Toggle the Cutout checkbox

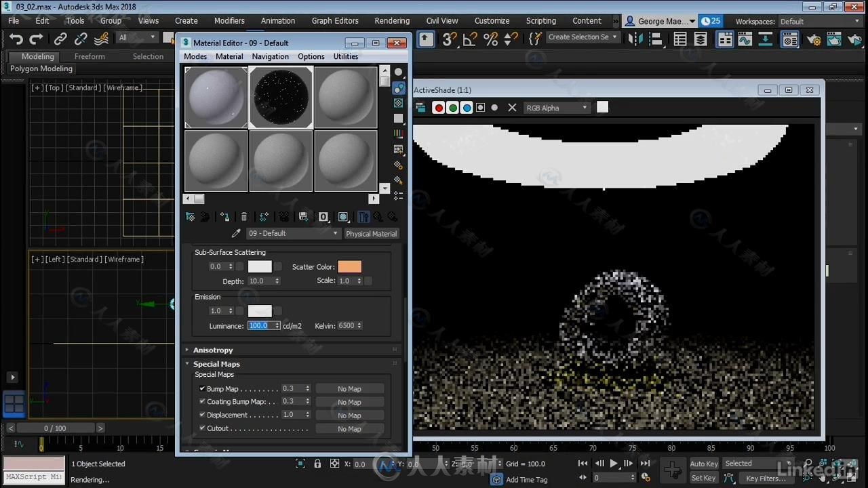pos(202,428)
